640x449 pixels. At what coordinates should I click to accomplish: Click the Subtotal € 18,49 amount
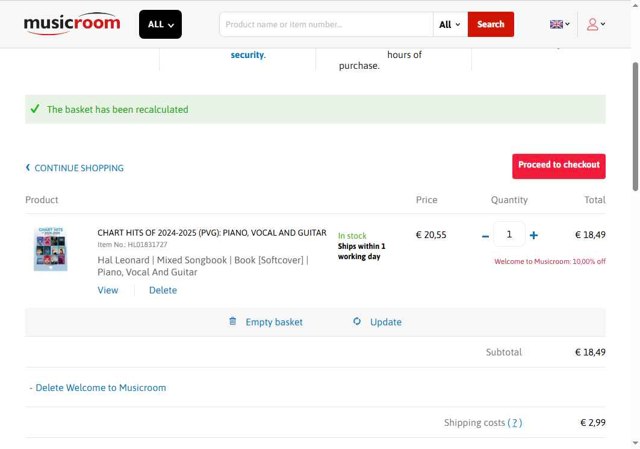(590, 352)
